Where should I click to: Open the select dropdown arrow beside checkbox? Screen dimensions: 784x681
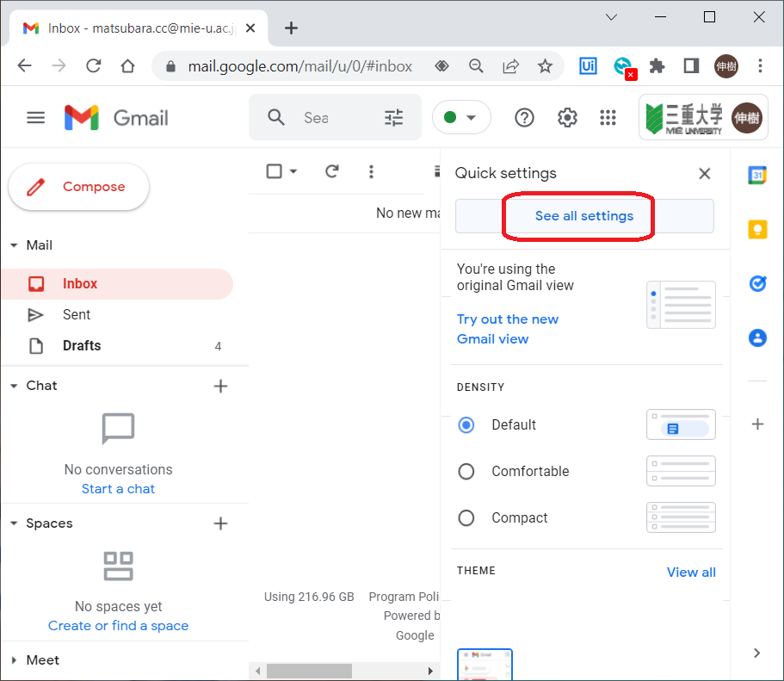293,171
